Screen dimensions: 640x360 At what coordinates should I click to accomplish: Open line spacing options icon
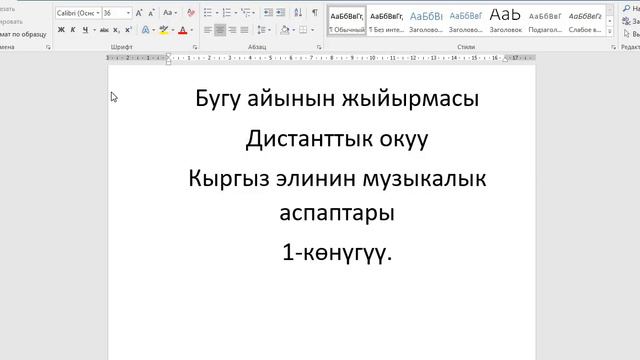(262, 30)
